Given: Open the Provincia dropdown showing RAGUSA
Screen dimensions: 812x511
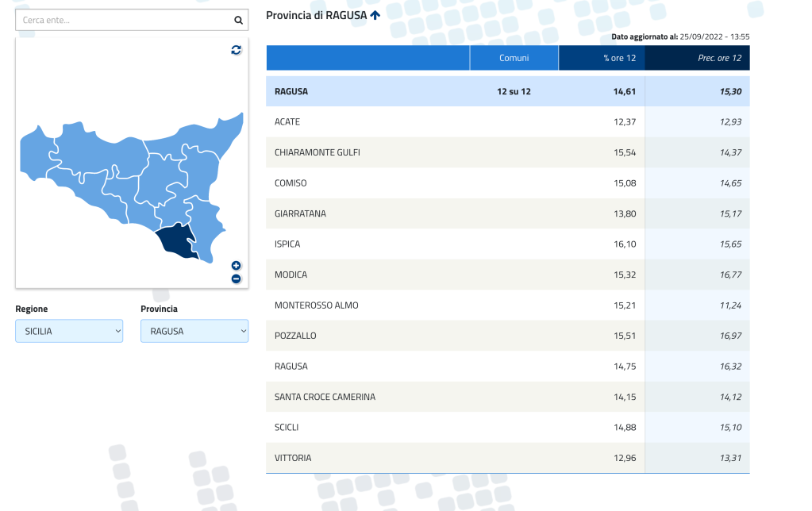Looking at the screenshot, I should [x=194, y=331].
